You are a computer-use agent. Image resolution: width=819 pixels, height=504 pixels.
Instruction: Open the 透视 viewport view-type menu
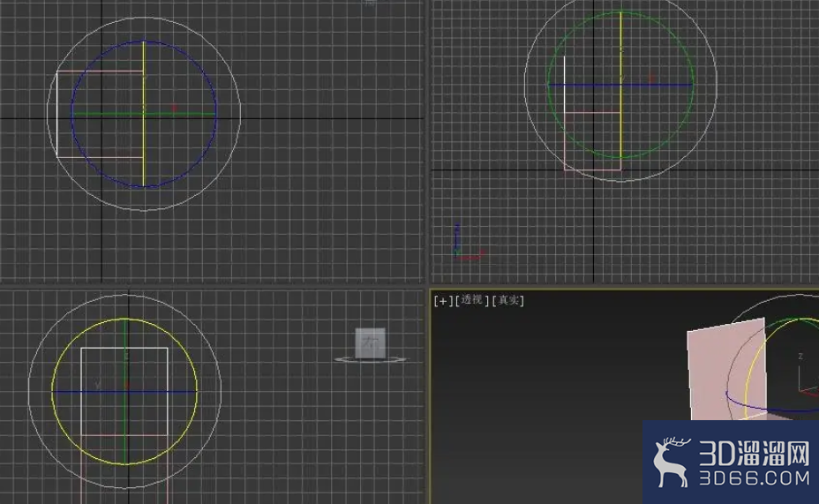[471, 300]
